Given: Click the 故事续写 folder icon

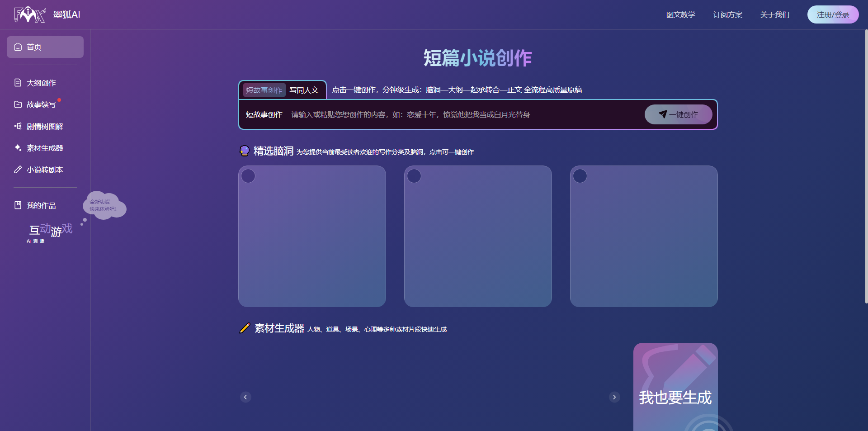Looking at the screenshot, I should (18, 104).
